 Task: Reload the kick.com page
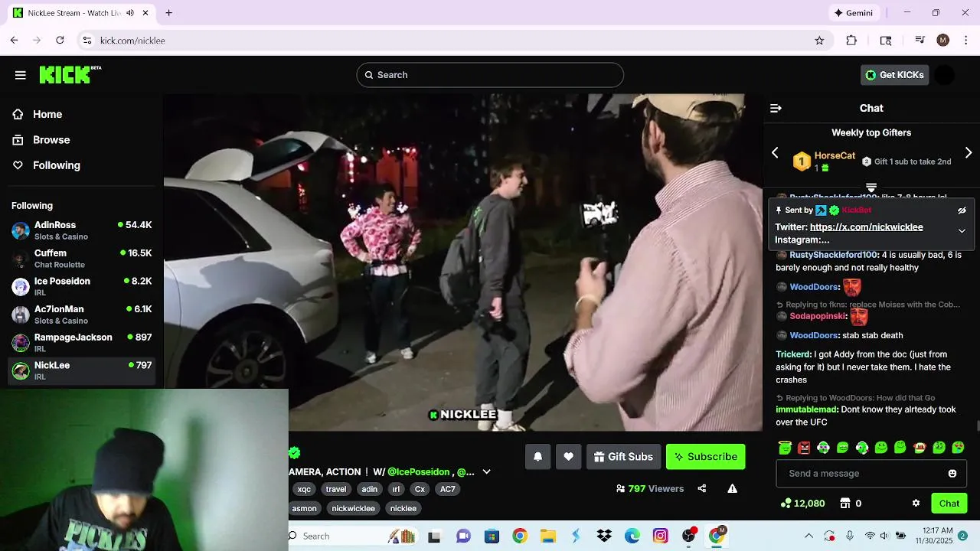60,41
